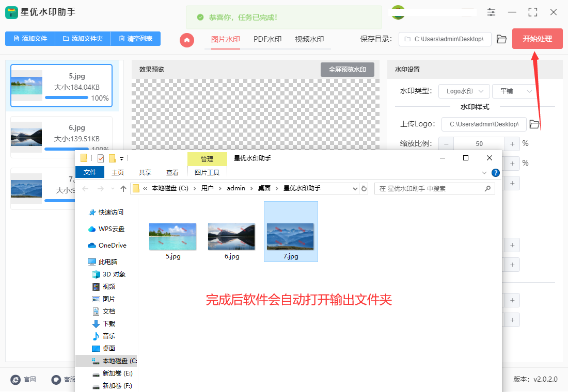
Task: Toggle fullscreen mode of watermark app
Action: [x=532, y=12]
